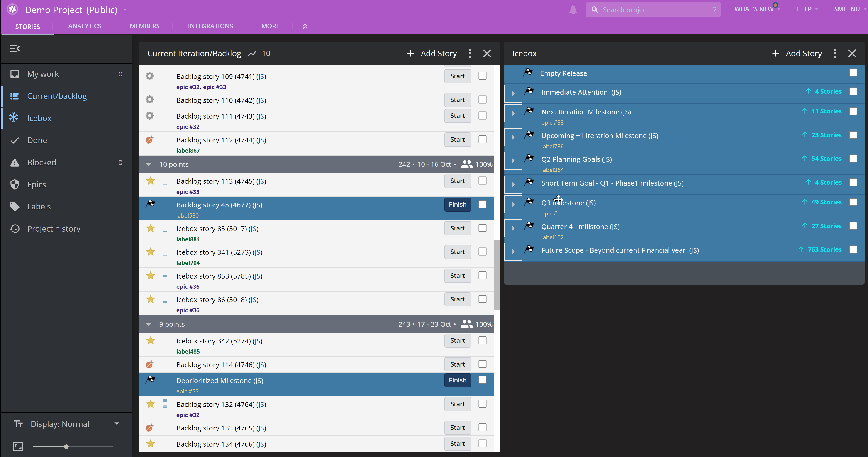Image resolution: width=868 pixels, height=457 pixels.
Task: Click the Tracker logo icon in header
Action: (13, 9)
